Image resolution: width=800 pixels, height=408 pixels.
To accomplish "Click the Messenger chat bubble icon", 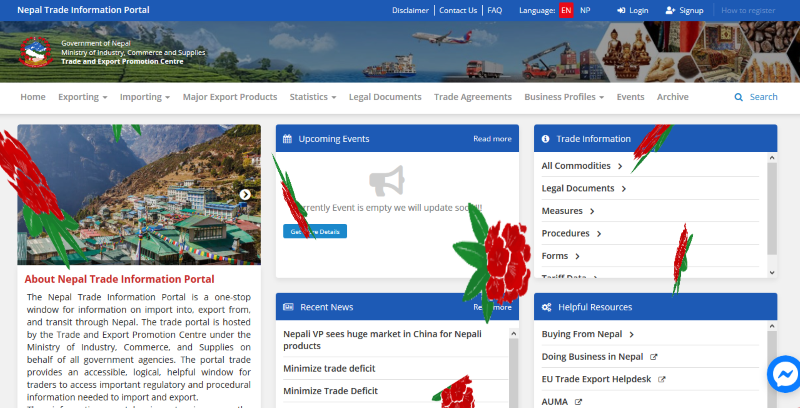I will click(x=784, y=375).
